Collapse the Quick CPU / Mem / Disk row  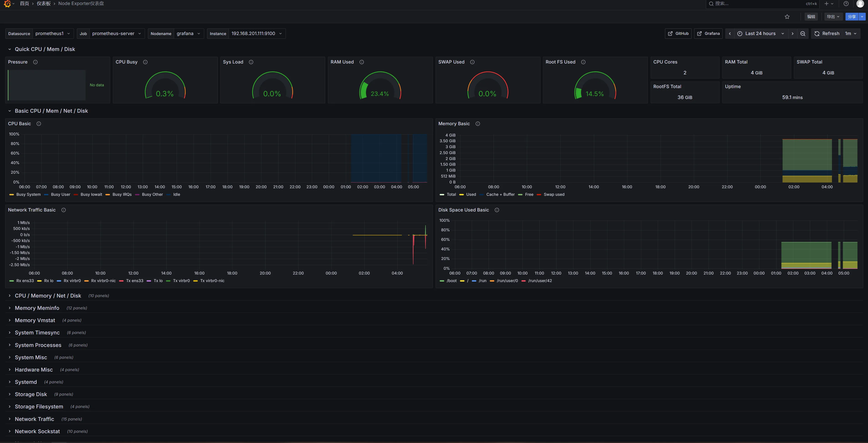coord(45,49)
